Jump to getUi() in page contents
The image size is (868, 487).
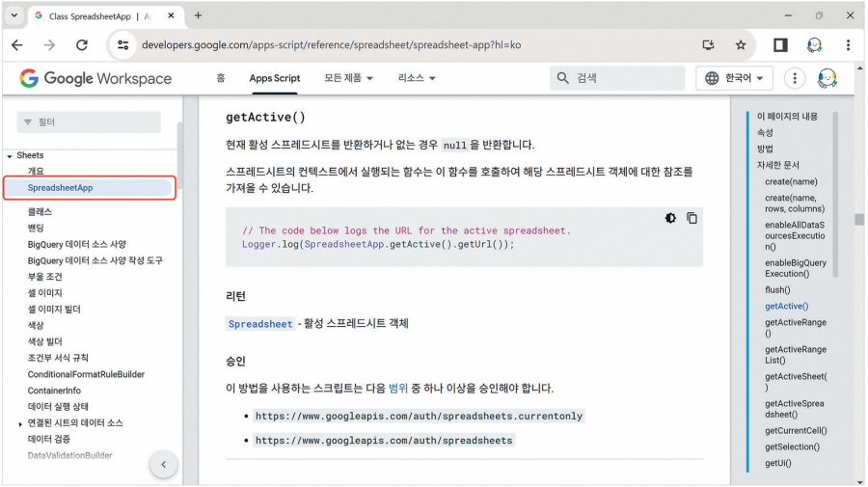(778, 463)
